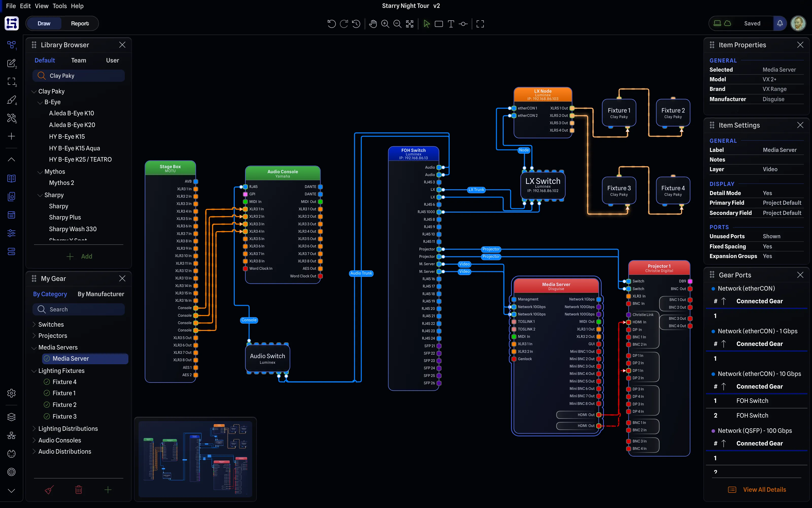Select the pan hand tool
This screenshot has width=812, height=508.
pos(373,24)
